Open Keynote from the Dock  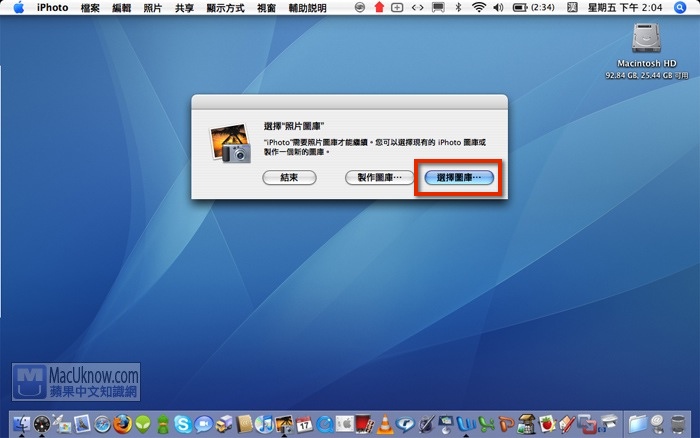pyautogui.click(x=446, y=424)
